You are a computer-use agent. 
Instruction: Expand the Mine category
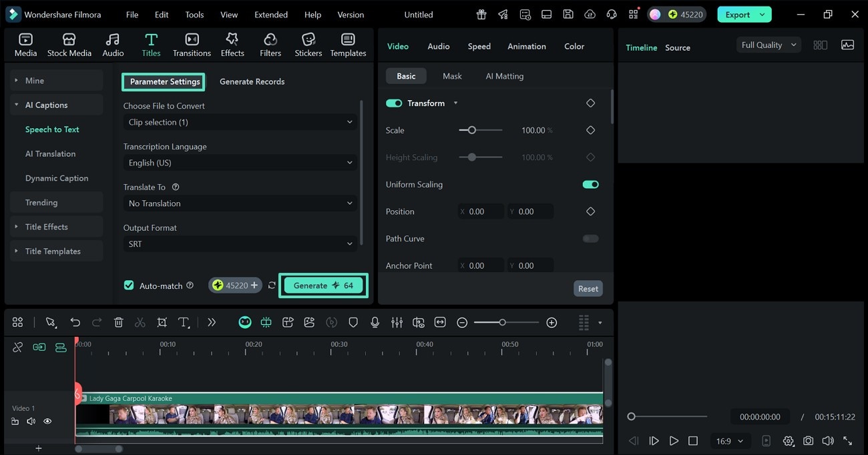pyautogui.click(x=57, y=81)
